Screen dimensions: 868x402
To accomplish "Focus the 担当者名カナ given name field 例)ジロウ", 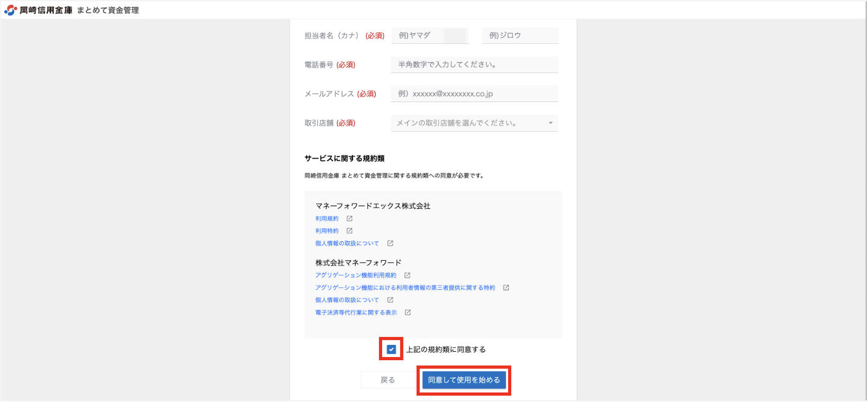I will (520, 35).
